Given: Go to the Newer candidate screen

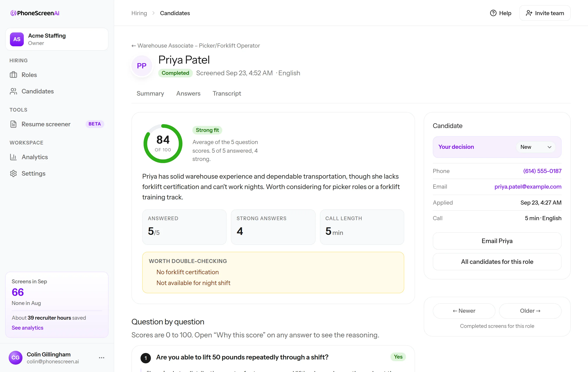Looking at the screenshot, I should coord(464,311).
